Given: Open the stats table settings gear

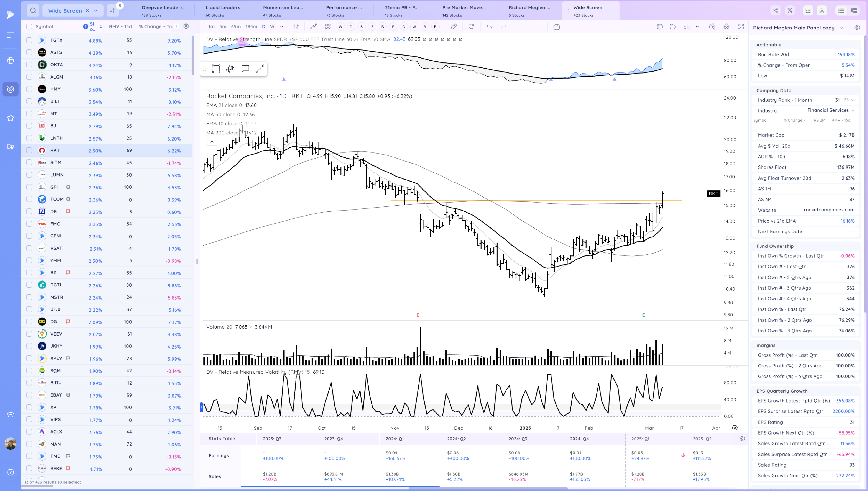Looking at the screenshot, I should click(x=742, y=439).
